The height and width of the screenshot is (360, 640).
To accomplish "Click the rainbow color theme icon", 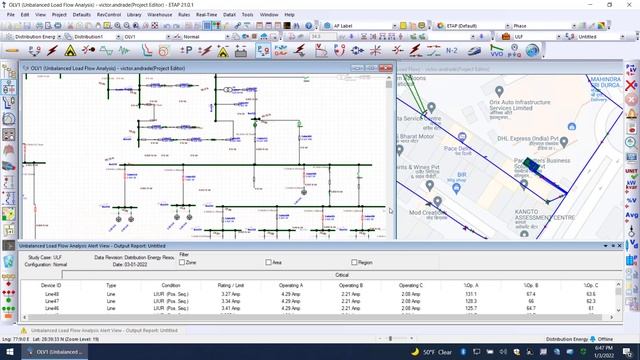I will [601, 26].
